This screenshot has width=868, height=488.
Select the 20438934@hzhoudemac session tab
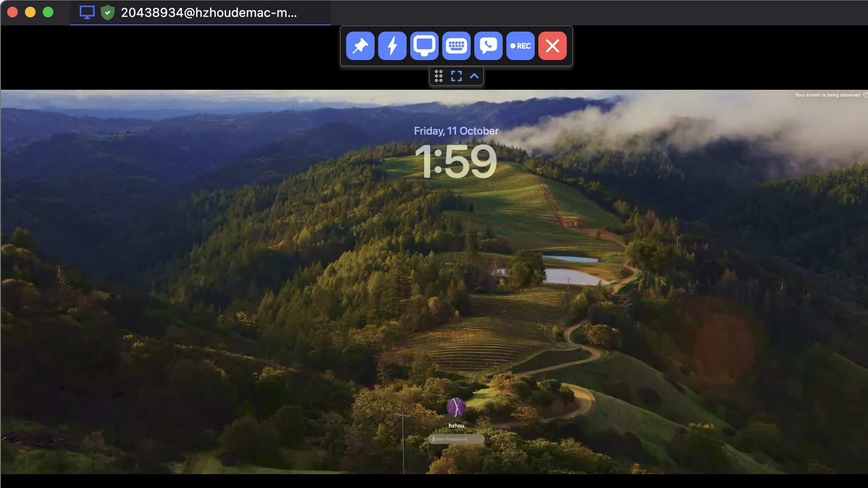point(209,12)
